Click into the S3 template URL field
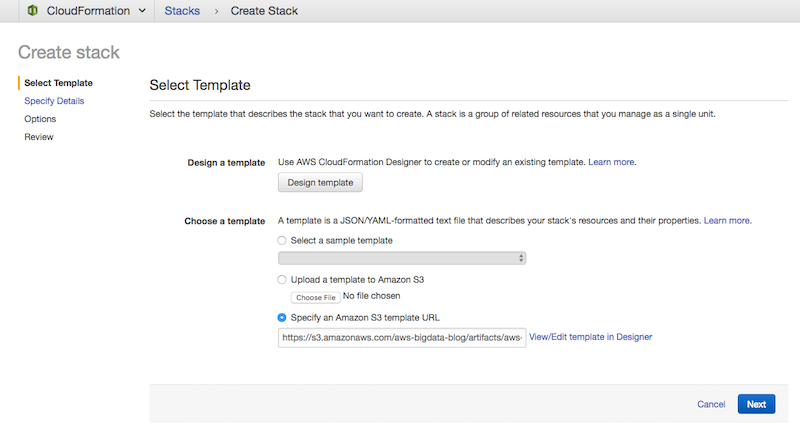This screenshot has width=800, height=430. [402, 338]
